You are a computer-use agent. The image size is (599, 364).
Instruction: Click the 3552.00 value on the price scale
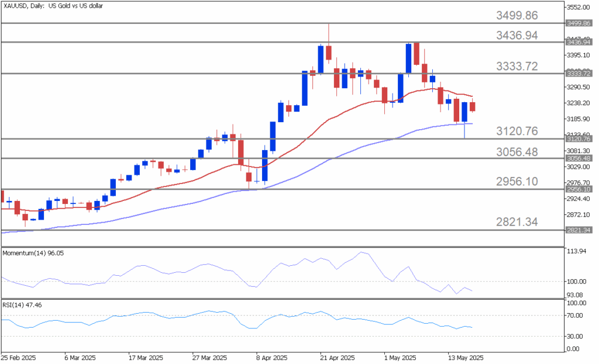pyautogui.click(x=579, y=7)
